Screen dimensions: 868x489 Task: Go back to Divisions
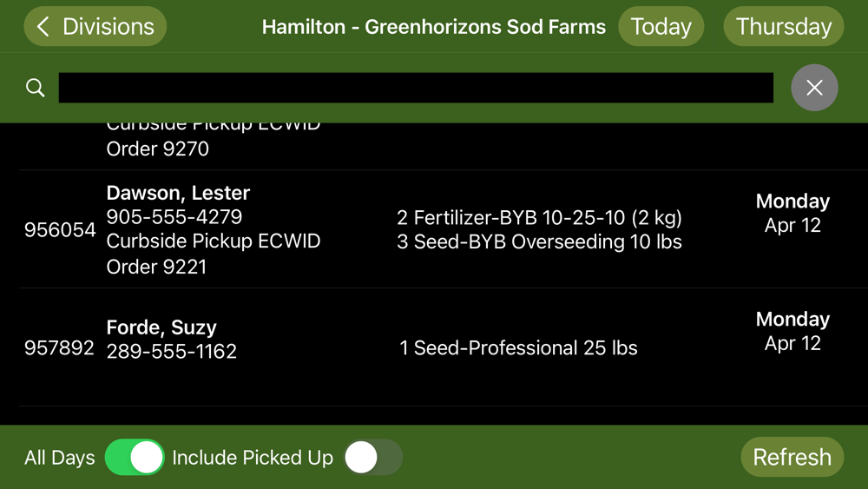[95, 26]
